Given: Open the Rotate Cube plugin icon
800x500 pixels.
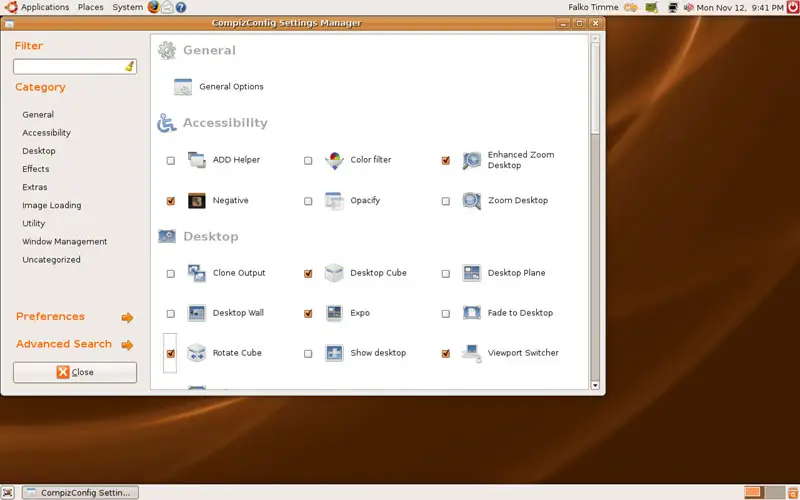Looking at the screenshot, I should (x=196, y=353).
